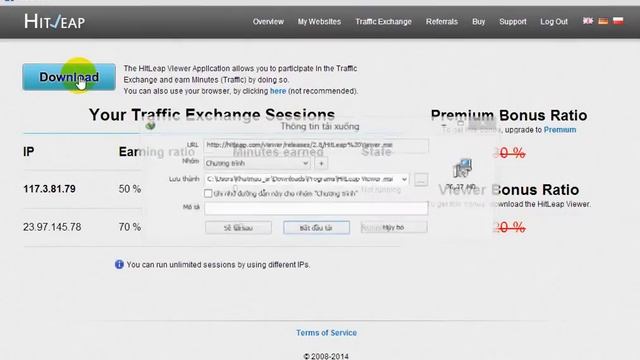Image resolution: width=640 pixels, height=360 pixels.
Task: Click the HitLeap logo
Action: (55, 21)
